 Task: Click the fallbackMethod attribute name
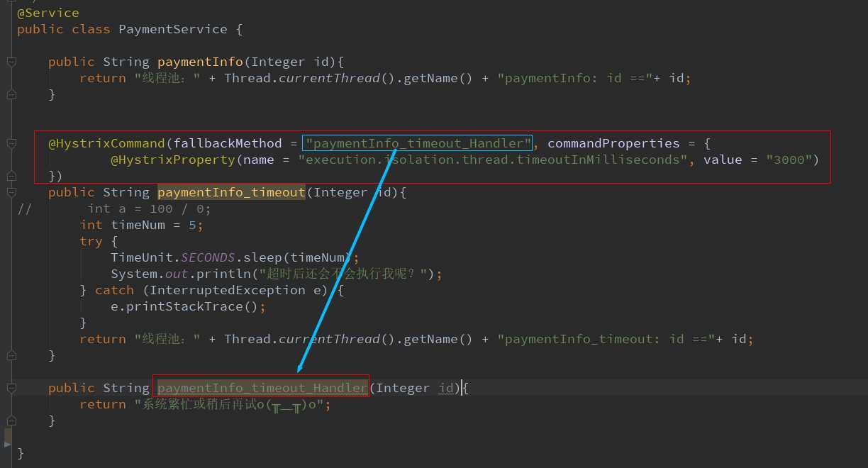coord(228,143)
